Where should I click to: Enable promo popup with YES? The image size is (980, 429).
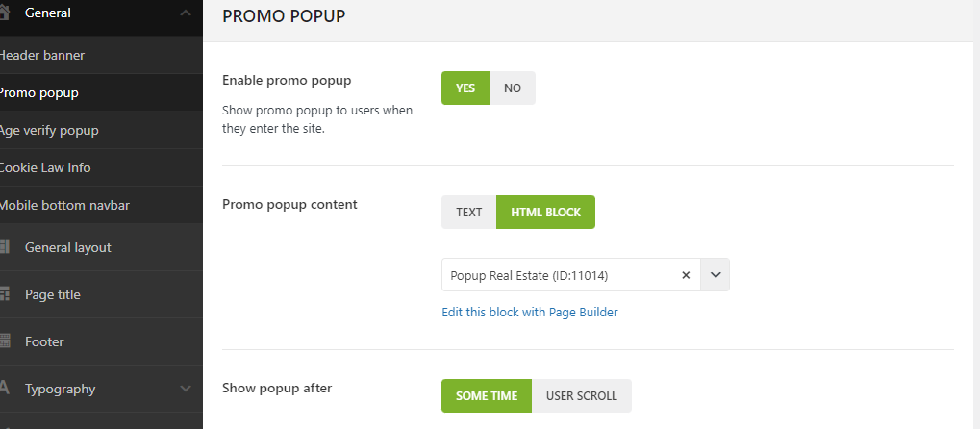tap(465, 88)
